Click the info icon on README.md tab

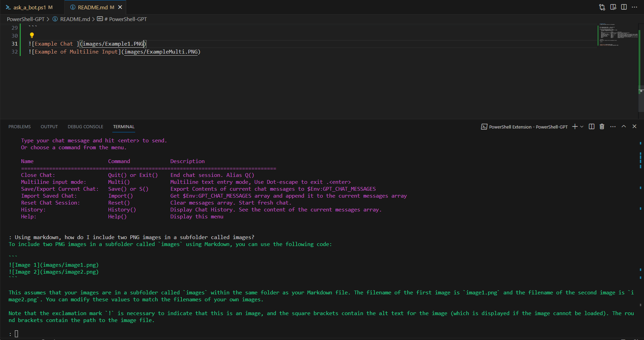(73, 7)
